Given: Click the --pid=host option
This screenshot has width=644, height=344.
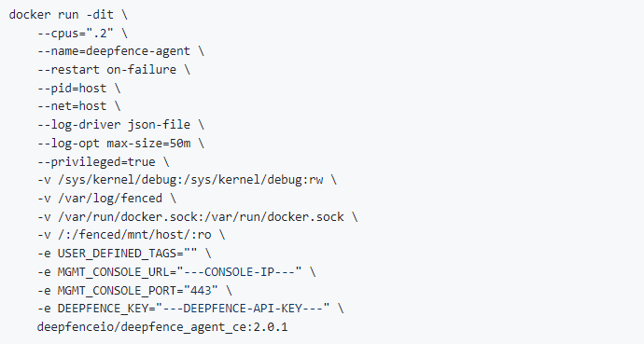Looking at the screenshot, I should pos(72,89).
